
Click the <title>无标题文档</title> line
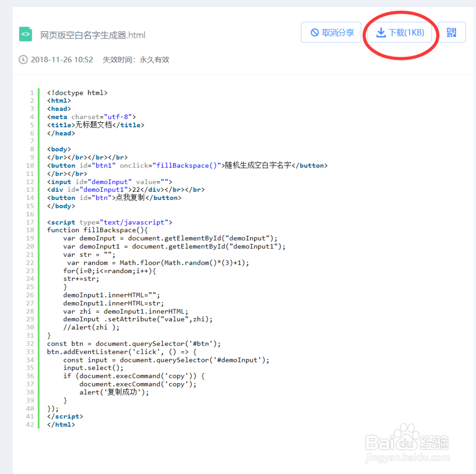pyautogui.click(x=96, y=125)
